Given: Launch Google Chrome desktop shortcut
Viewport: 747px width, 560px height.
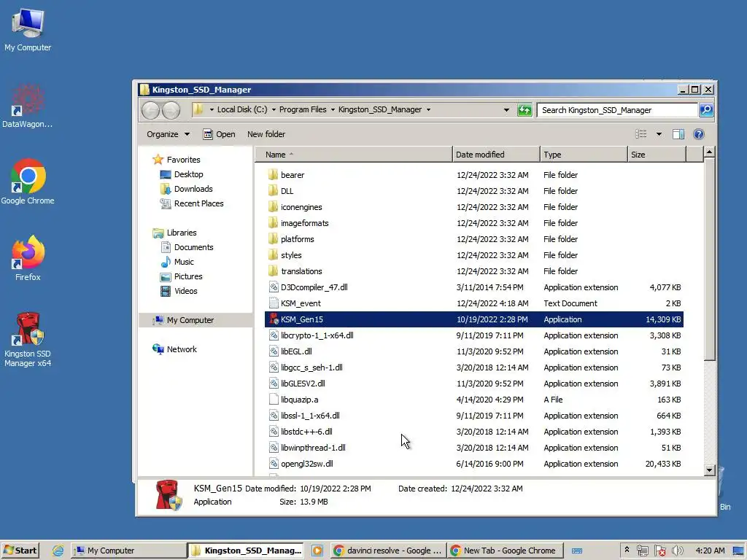Looking at the screenshot, I should pos(28,182).
